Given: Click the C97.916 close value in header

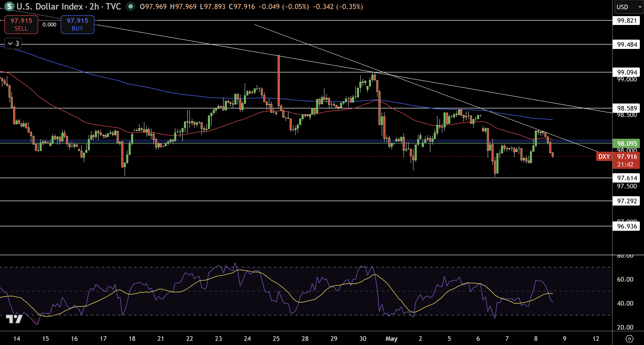Looking at the screenshot, I should pyautogui.click(x=242, y=7).
